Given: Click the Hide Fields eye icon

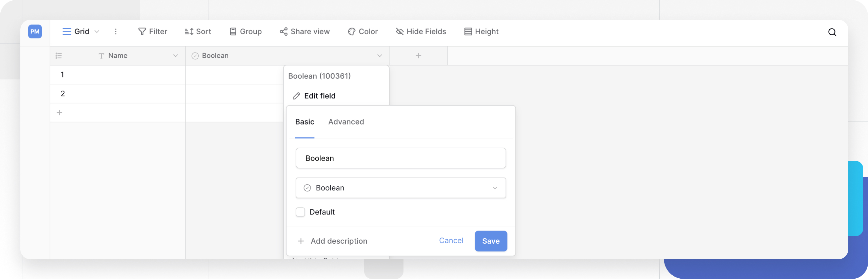Looking at the screenshot, I should 400,32.
